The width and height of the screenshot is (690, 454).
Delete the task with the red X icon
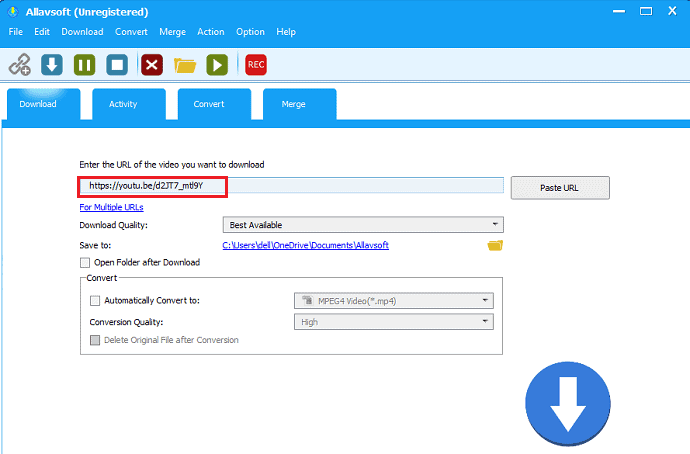coord(152,65)
